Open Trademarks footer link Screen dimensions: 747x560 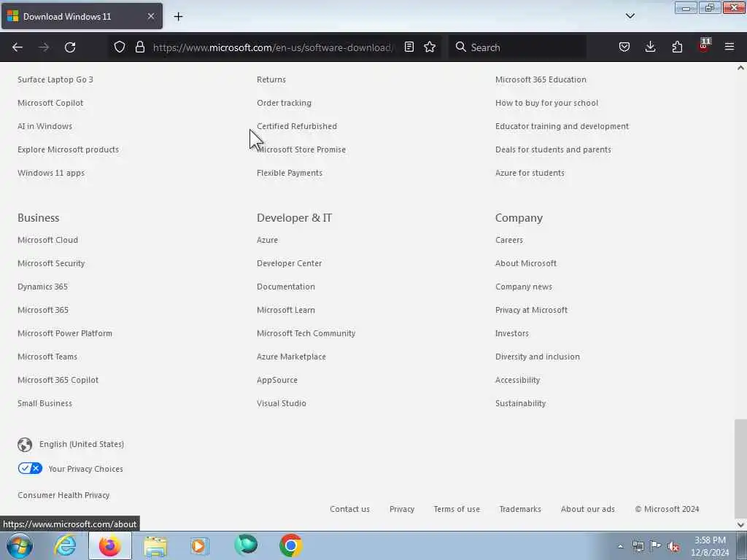pyautogui.click(x=519, y=509)
